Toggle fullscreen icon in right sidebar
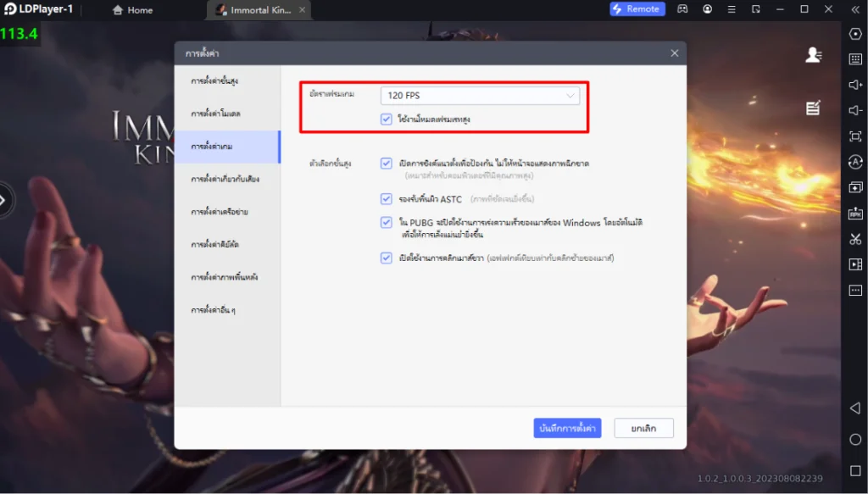868x494 pixels. click(x=855, y=136)
